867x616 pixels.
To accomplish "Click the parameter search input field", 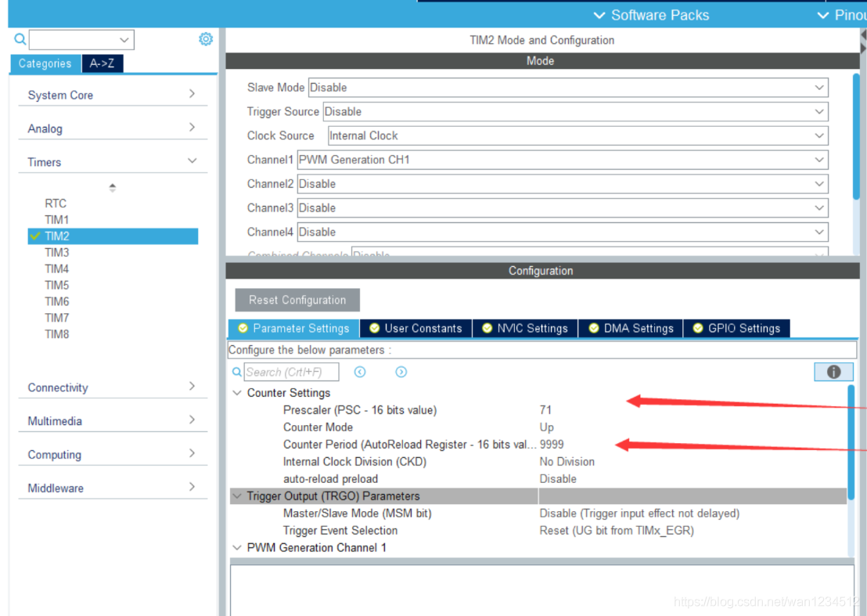I will click(292, 372).
